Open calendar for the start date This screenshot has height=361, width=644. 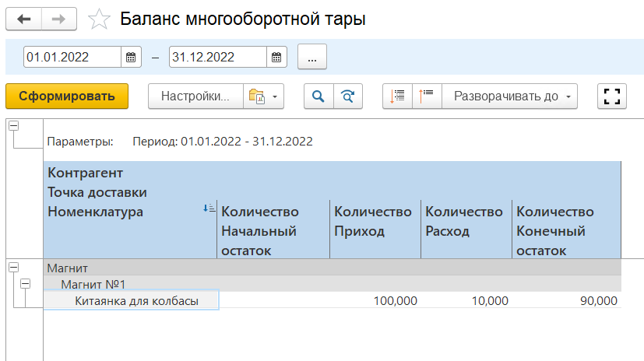131,57
